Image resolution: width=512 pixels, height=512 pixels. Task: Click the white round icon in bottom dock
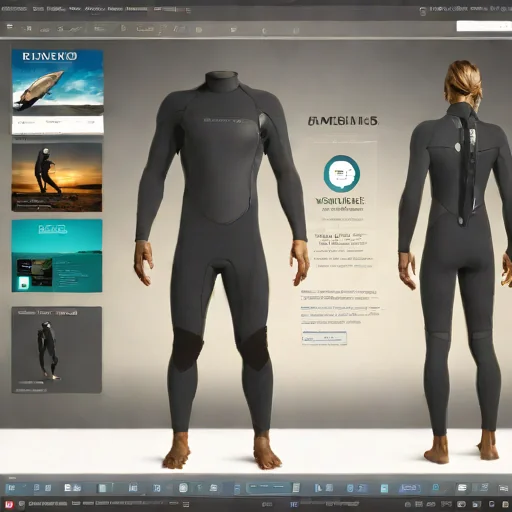(x=183, y=488)
